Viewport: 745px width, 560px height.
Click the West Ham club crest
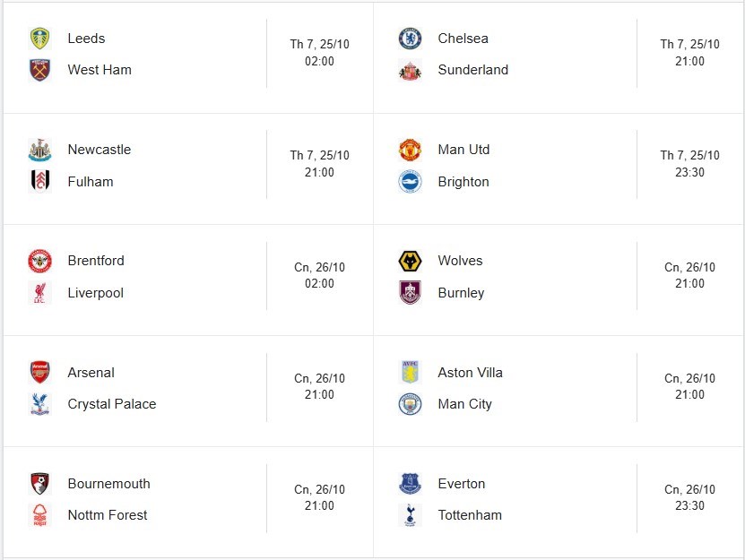(x=39, y=70)
